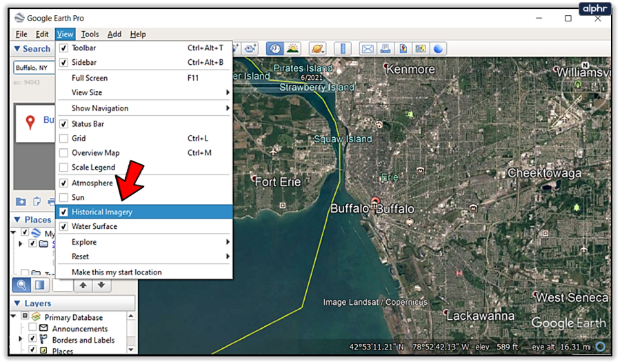Uncheck Toolbar in the View menu
Screen dimensions: 620x364
tap(63, 48)
